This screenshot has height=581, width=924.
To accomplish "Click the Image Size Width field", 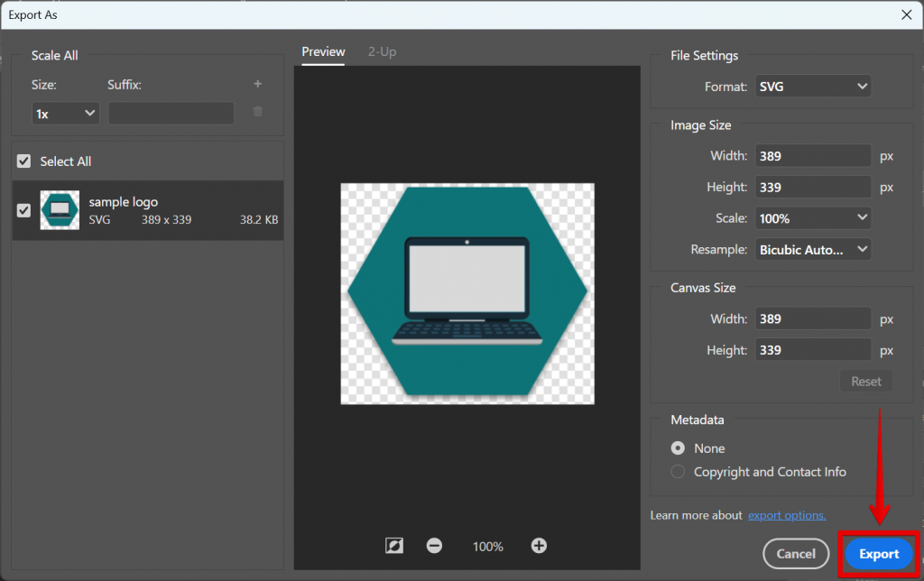I will (813, 156).
